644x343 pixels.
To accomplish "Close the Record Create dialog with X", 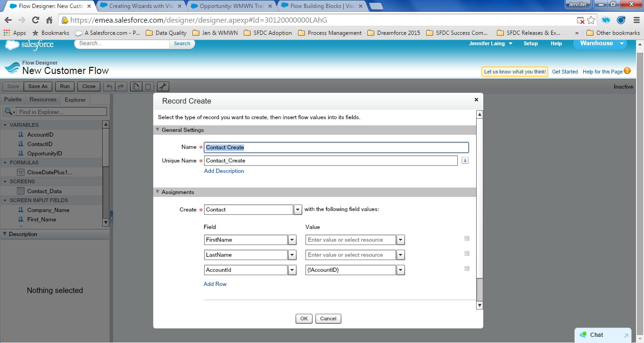I will coord(476,100).
